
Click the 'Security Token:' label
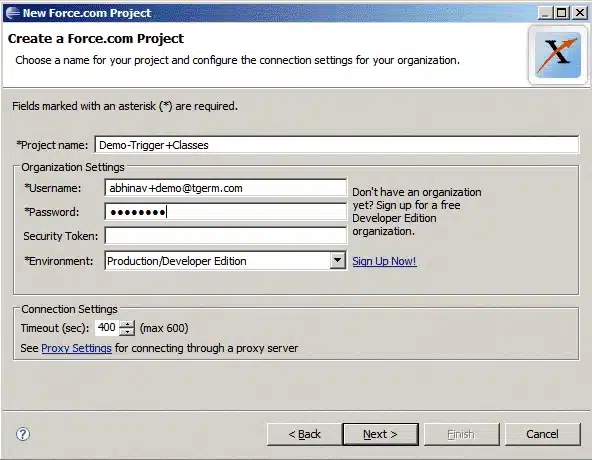[61, 236]
